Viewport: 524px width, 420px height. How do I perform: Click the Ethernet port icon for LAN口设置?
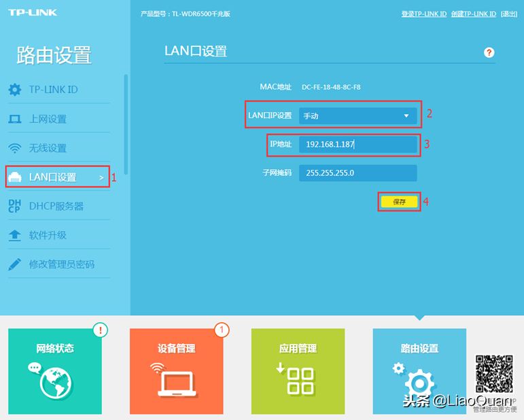[15, 177]
